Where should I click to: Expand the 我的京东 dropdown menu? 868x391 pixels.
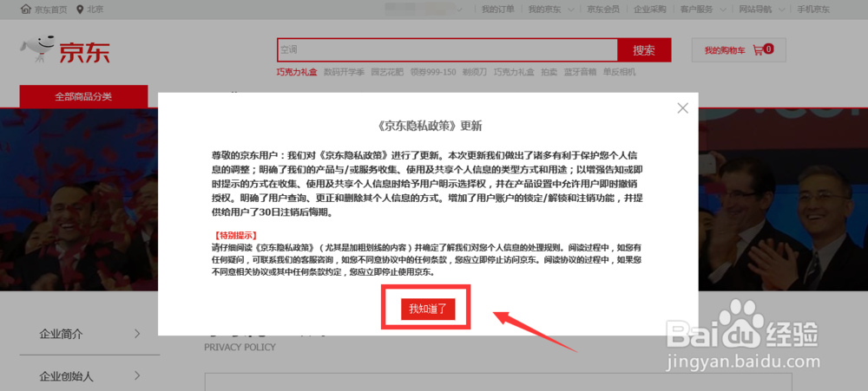tap(551, 10)
